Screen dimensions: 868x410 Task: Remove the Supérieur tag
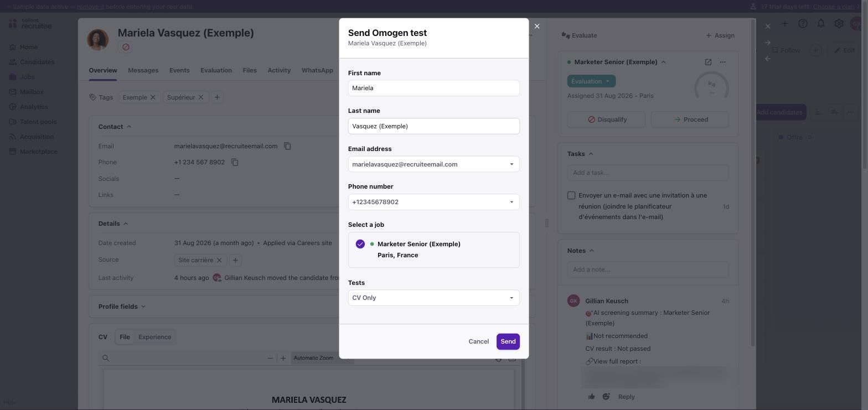[x=201, y=97]
